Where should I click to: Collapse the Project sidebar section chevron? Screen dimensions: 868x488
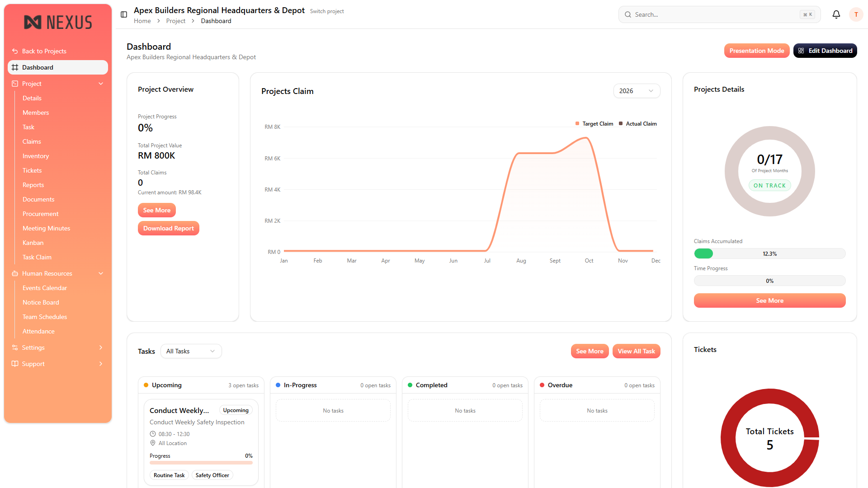[x=101, y=84]
